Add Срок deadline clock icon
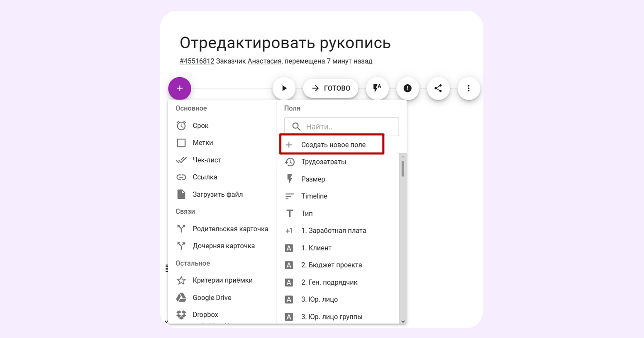 click(181, 125)
